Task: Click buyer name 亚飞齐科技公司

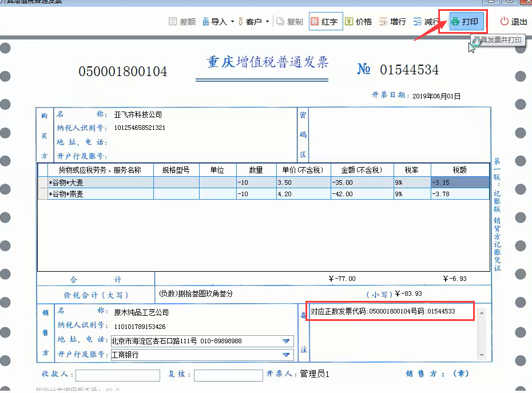Action: (138, 115)
